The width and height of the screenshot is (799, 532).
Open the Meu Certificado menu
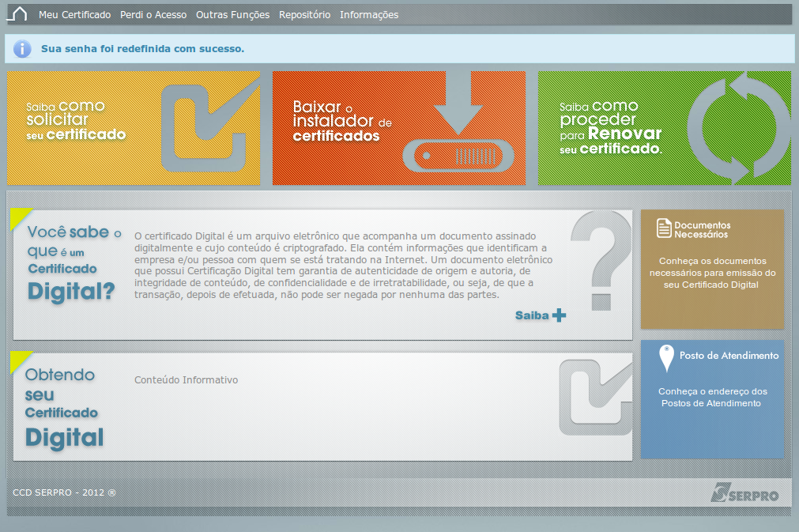[x=75, y=15]
